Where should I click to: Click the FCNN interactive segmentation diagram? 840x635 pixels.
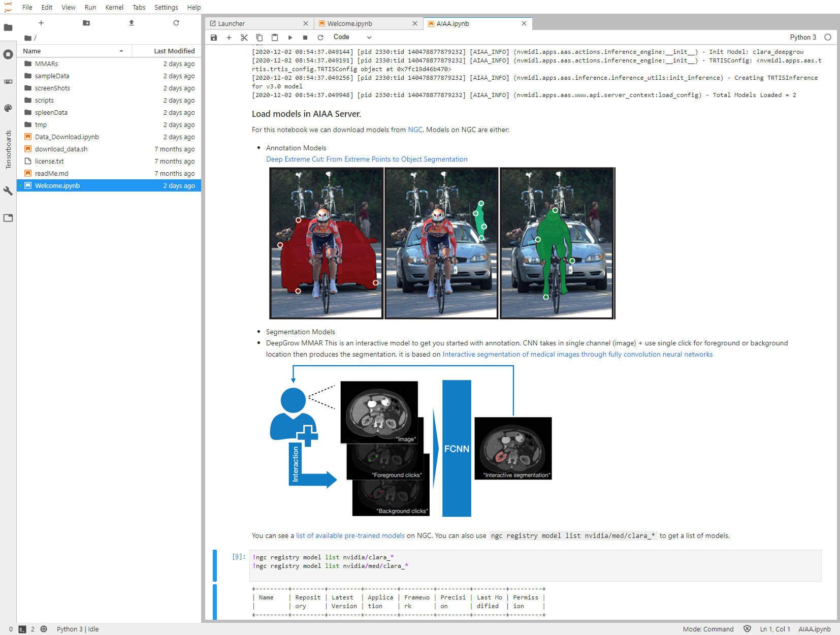point(411,441)
